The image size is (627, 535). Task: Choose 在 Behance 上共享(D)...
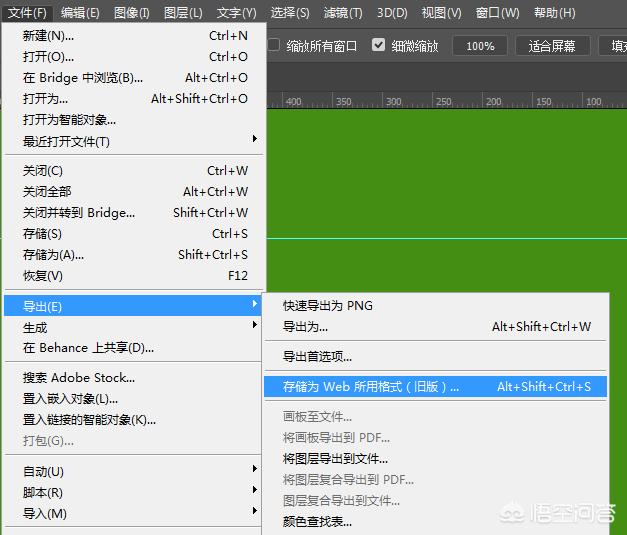[133, 348]
